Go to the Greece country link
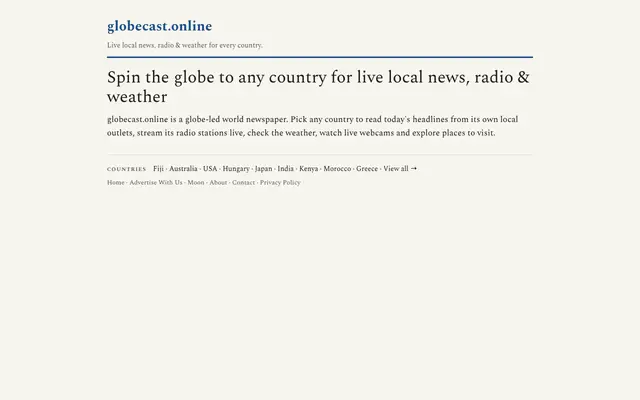This screenshot has width=640, height=400. point(367,169)
